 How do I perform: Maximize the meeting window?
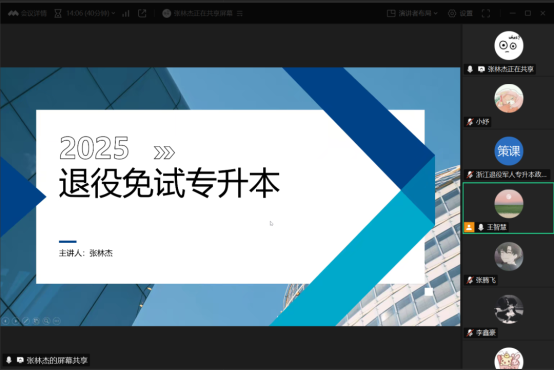(x=528, y=13)
